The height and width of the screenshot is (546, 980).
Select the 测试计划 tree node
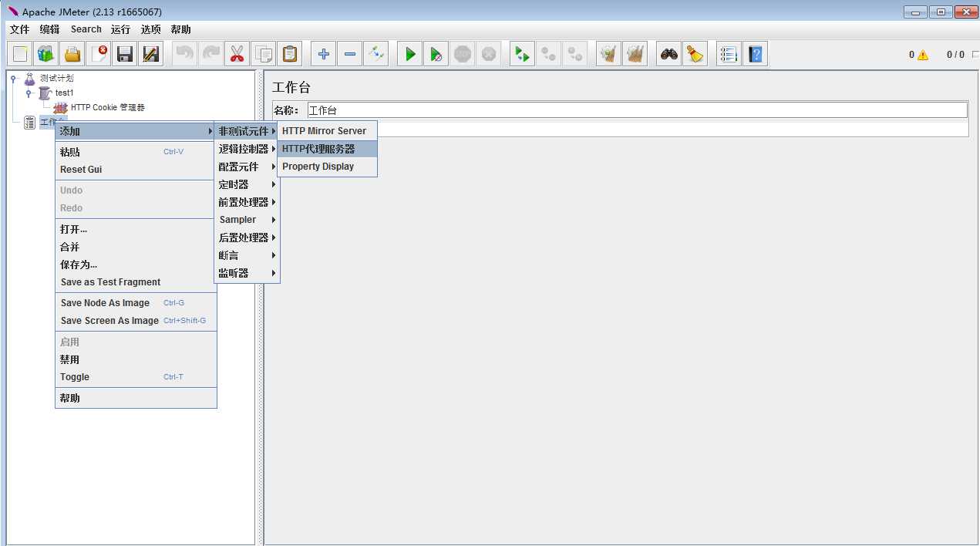56,78
